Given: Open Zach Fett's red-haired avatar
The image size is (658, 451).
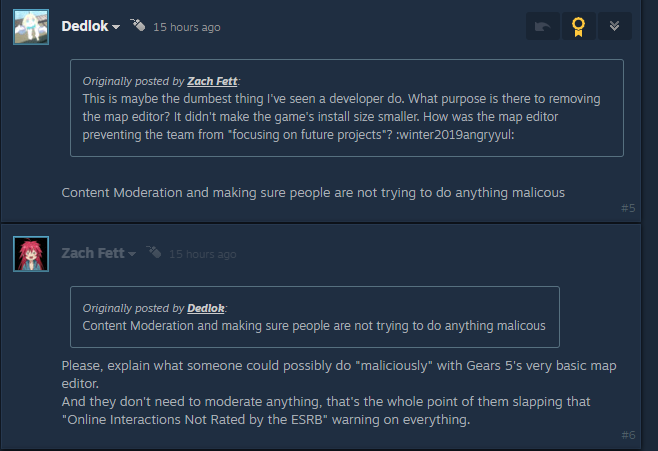Looking at the screenshot, I should (x=31, y=253).
